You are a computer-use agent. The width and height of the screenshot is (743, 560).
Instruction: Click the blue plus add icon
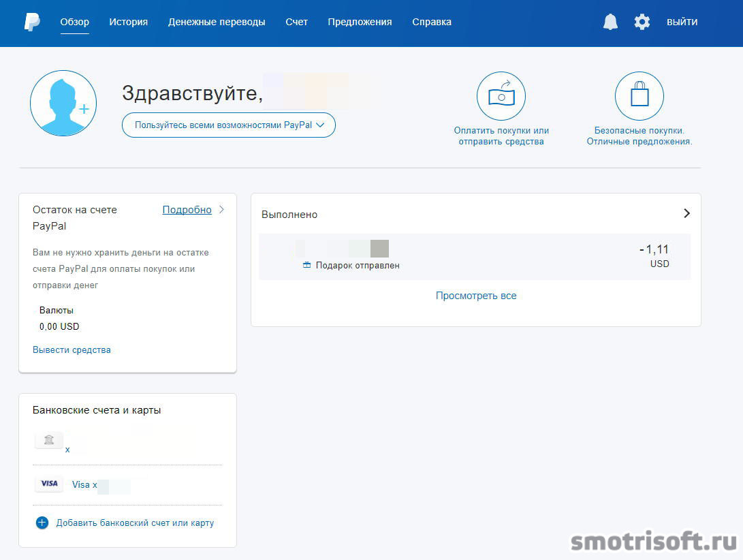click(42, 523)
